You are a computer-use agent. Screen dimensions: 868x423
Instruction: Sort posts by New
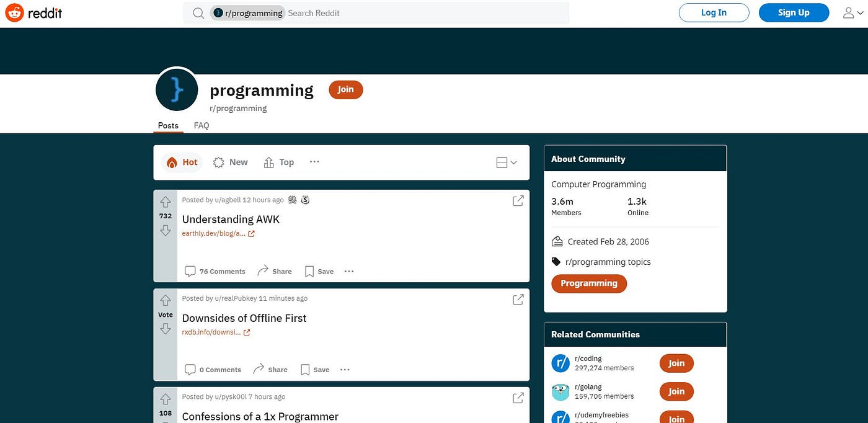click(x=230, y=163)
